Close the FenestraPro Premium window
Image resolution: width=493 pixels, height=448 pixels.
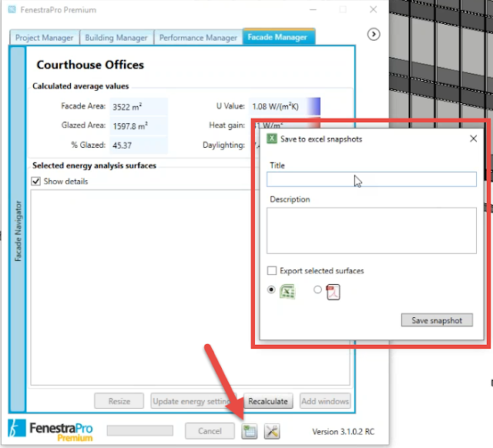point(373,9)
